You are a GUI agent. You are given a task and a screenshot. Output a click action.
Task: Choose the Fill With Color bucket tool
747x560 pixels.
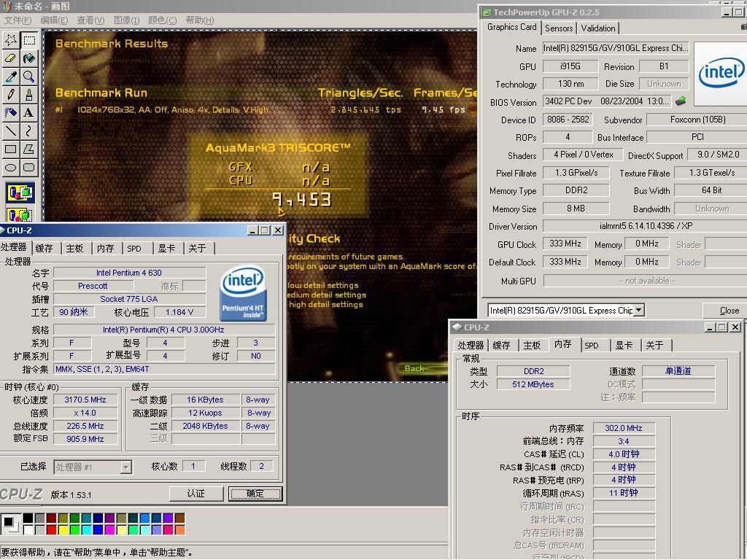29,58
